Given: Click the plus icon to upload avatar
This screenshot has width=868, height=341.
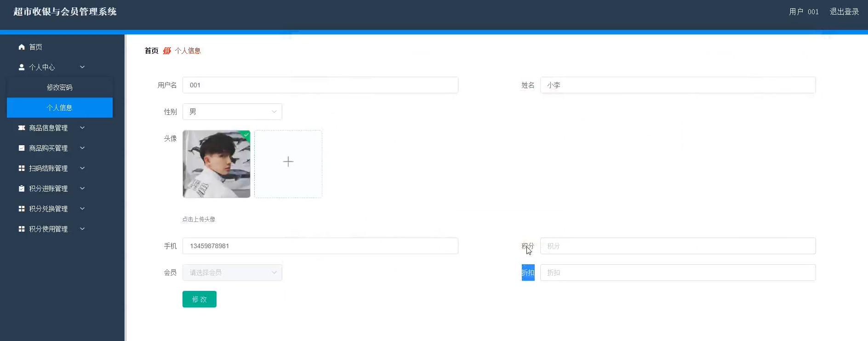Looking at the screenshot, I should pos(288,162).
